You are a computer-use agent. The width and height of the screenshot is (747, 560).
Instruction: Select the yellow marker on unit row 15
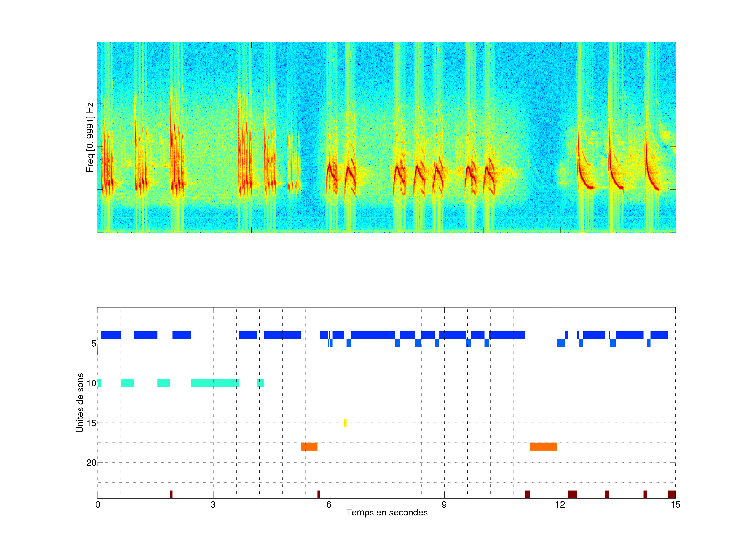(x=345, y=422)
